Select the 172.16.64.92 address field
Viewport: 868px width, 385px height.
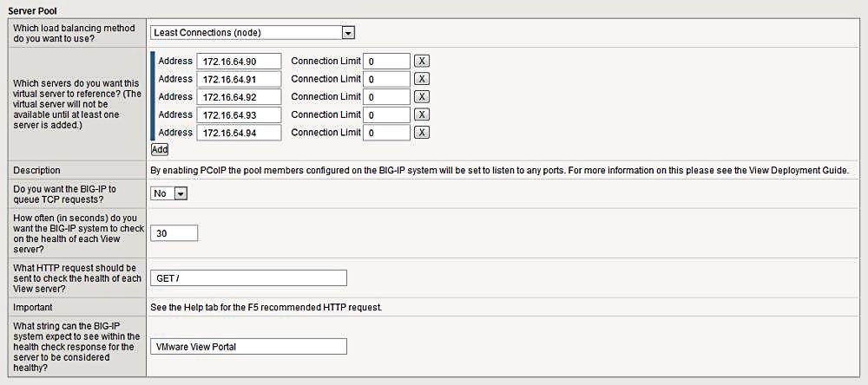click(240, 97)
